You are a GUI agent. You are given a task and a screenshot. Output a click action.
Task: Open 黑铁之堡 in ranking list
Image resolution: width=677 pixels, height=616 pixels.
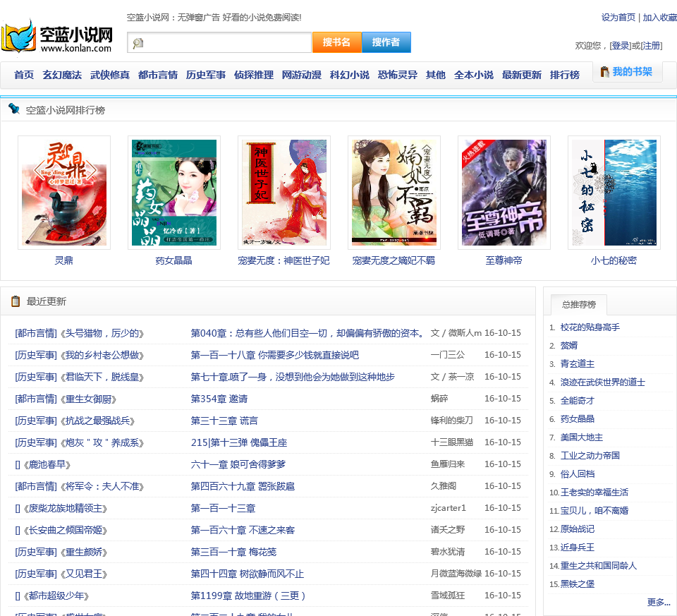(578, 584)
